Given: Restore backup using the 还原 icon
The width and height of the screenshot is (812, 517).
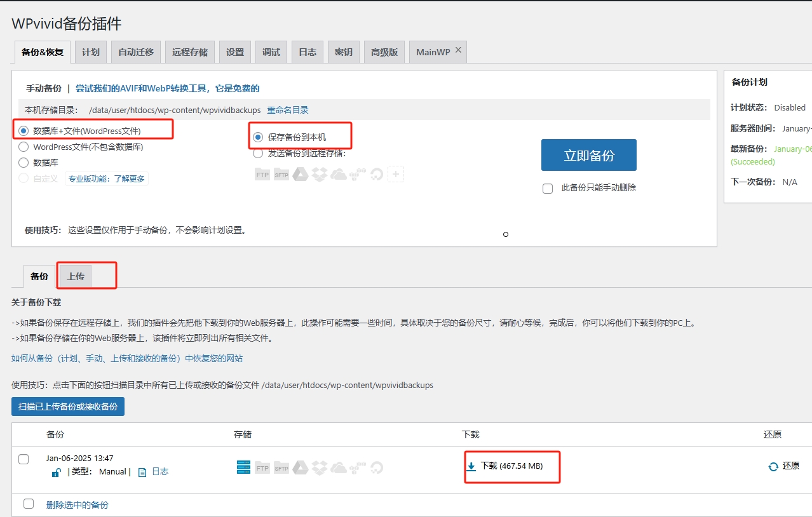Looking at the screenshot, I should click(773, 466).
